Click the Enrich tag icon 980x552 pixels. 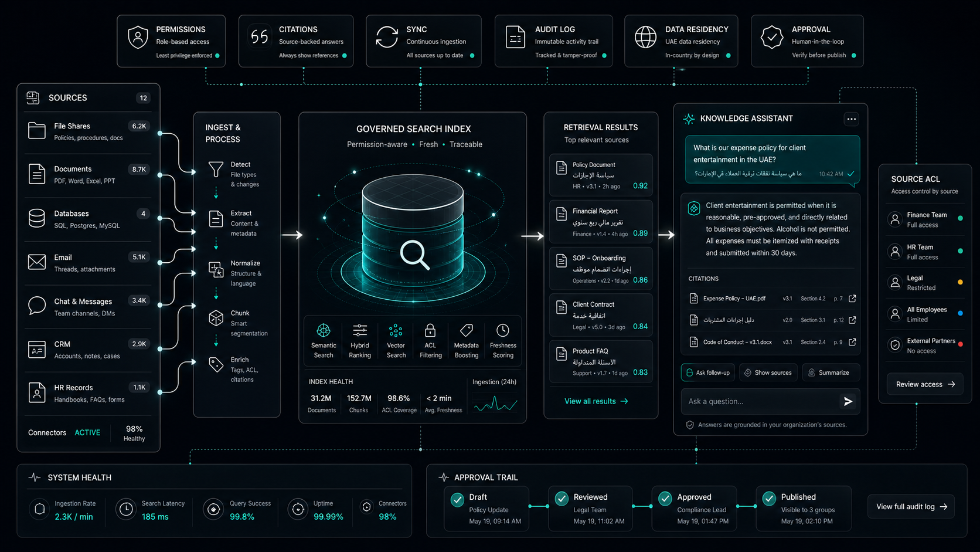point(216,364)
